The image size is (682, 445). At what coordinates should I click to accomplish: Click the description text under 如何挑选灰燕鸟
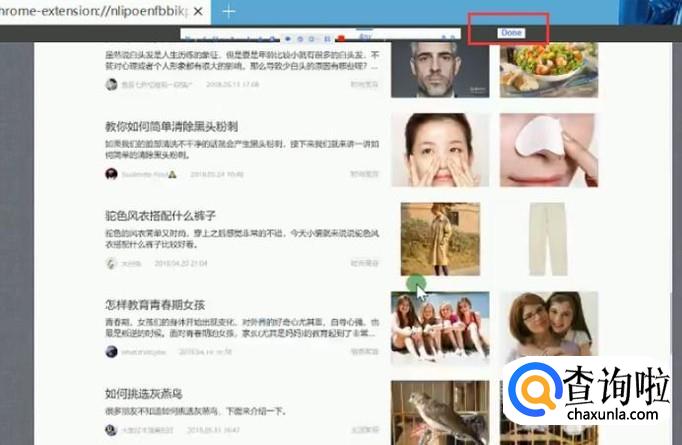(195, 411)
